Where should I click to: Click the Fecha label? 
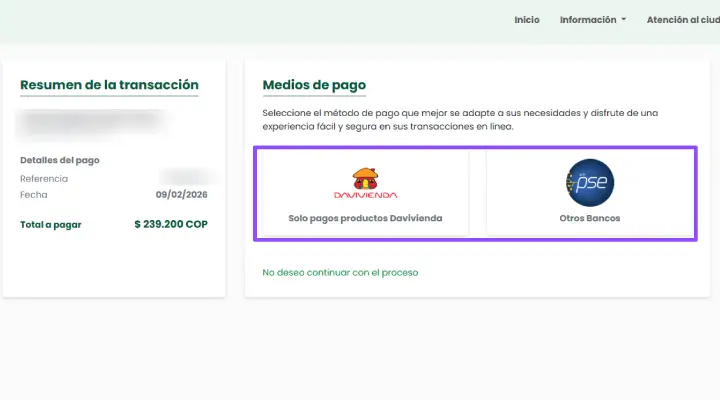(x=34, y=195)
